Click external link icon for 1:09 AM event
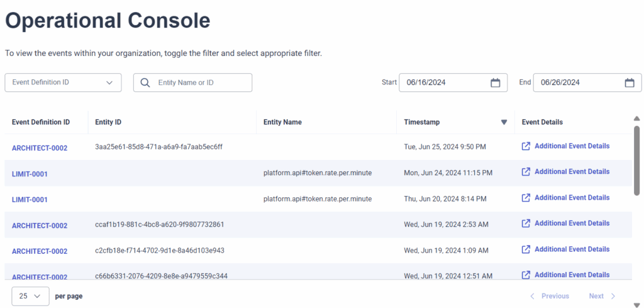This screenshot has width=644, height=308. (526, 249)
